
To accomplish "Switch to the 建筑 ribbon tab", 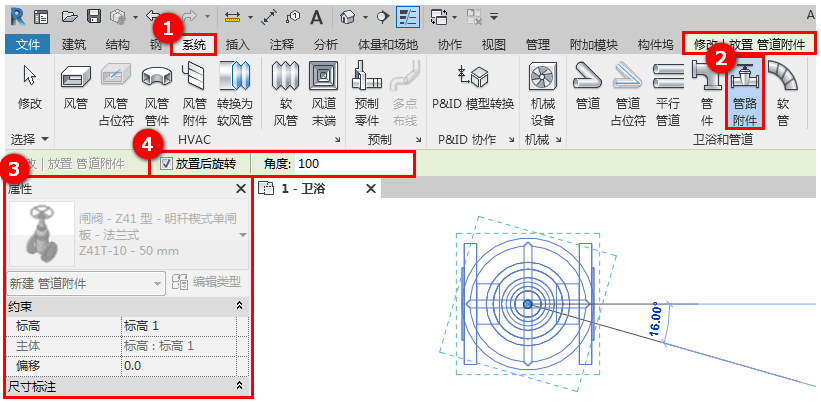I will 74,44.
